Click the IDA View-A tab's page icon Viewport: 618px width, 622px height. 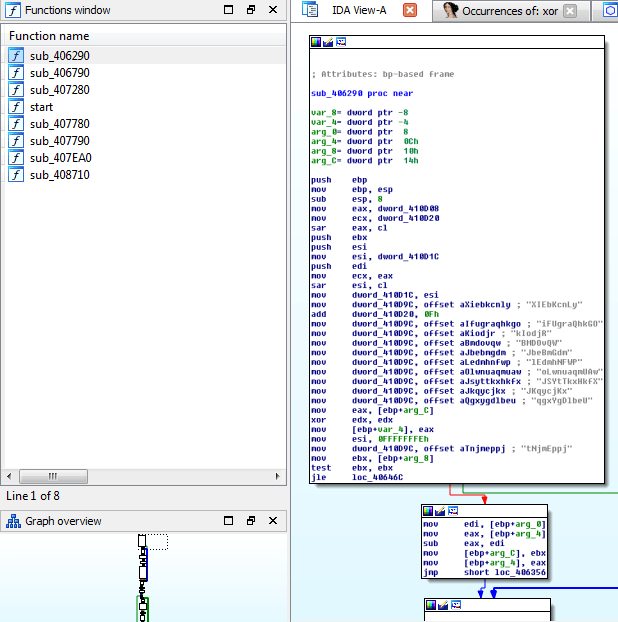[x=311, y=10]
